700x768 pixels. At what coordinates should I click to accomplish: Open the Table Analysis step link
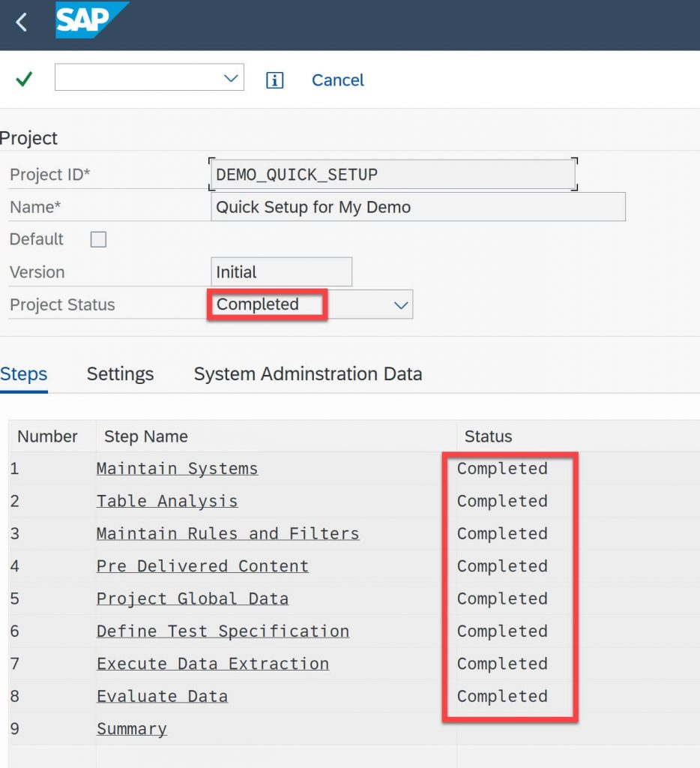point(167,501)
